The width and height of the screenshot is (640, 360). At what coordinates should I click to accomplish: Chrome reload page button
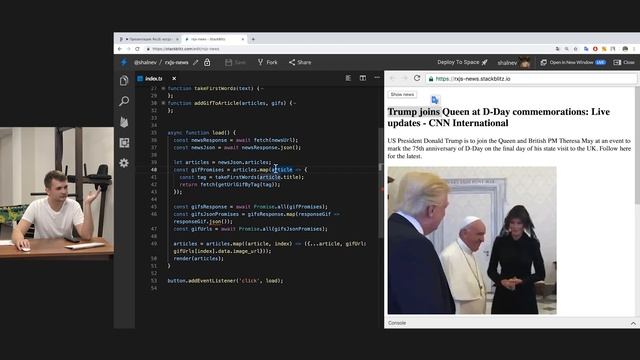[137, 49]
